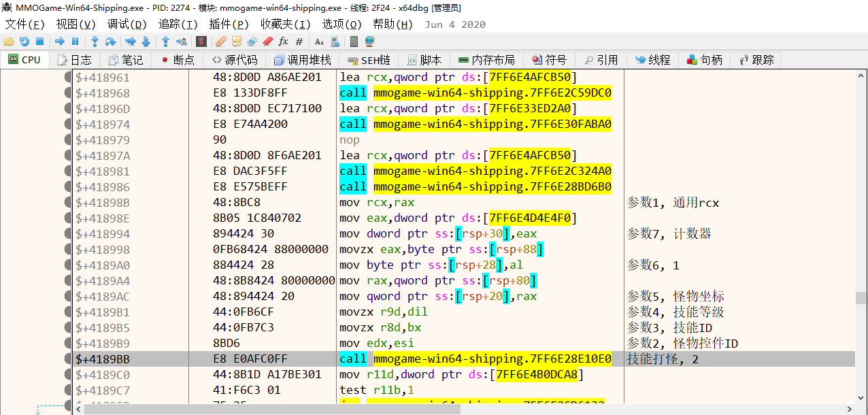This screenshot has height=415, width=868.
Task: Open the 文件(F) menu
Action: [x=25, y=24]
